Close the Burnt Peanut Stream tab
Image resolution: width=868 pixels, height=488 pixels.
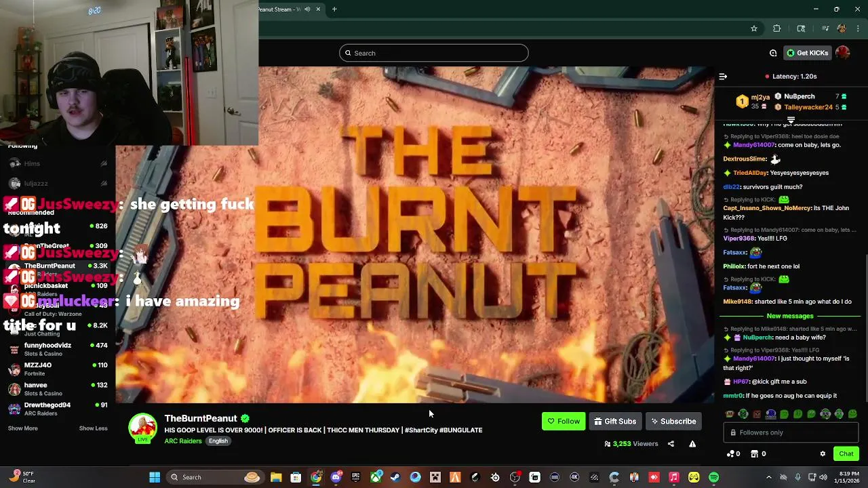(x=318, y=9)
